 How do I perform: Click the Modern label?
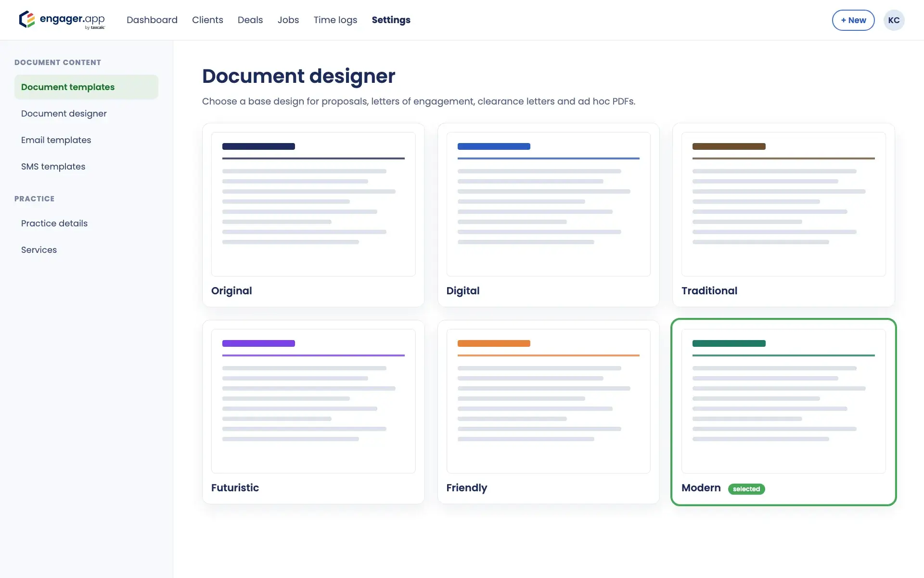pos(701,488)
